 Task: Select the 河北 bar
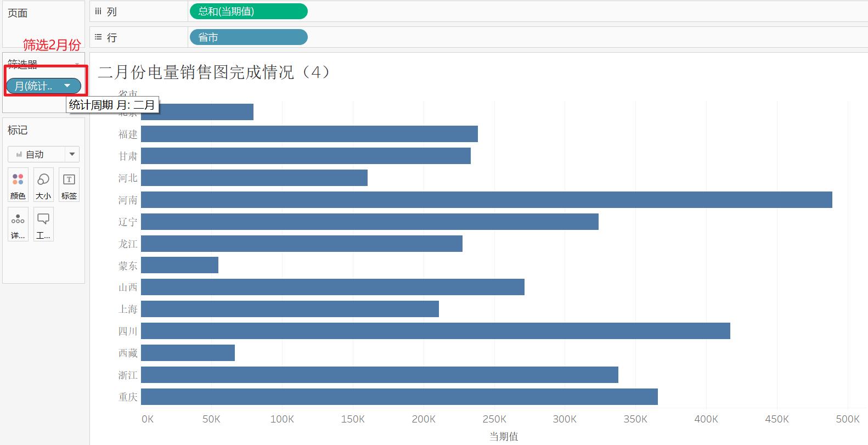[254, 178]
